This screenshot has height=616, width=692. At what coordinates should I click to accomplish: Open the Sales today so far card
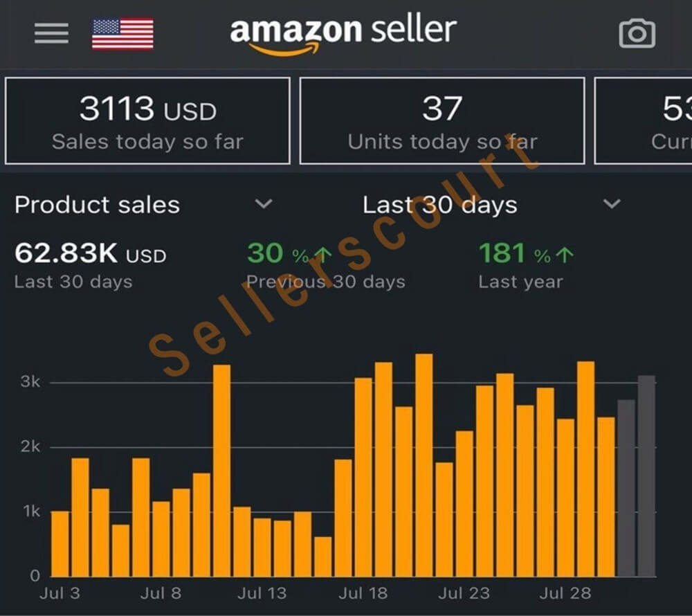(147, 120)
